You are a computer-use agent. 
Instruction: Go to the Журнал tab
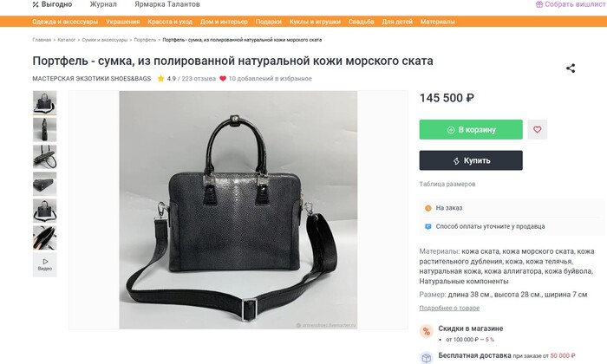point(103,4)
